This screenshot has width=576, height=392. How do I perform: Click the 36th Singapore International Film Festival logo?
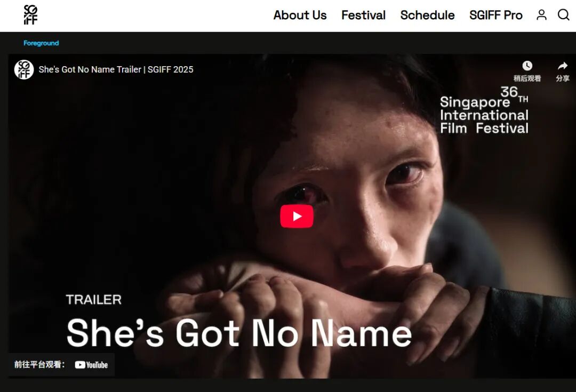tap(484, 110)
